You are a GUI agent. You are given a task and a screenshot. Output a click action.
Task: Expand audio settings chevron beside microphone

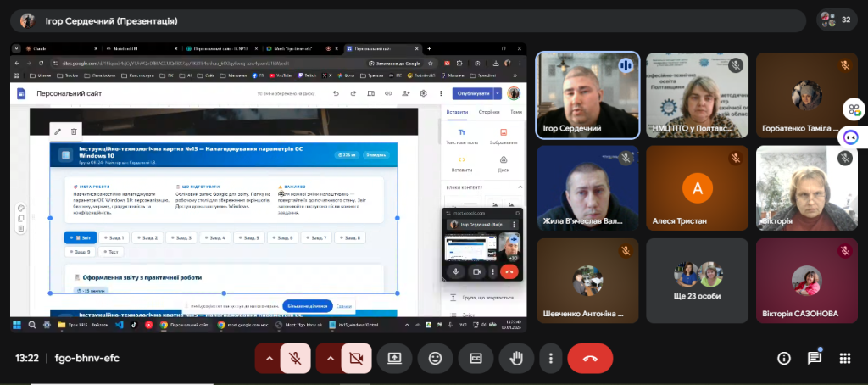click(269, 358)
